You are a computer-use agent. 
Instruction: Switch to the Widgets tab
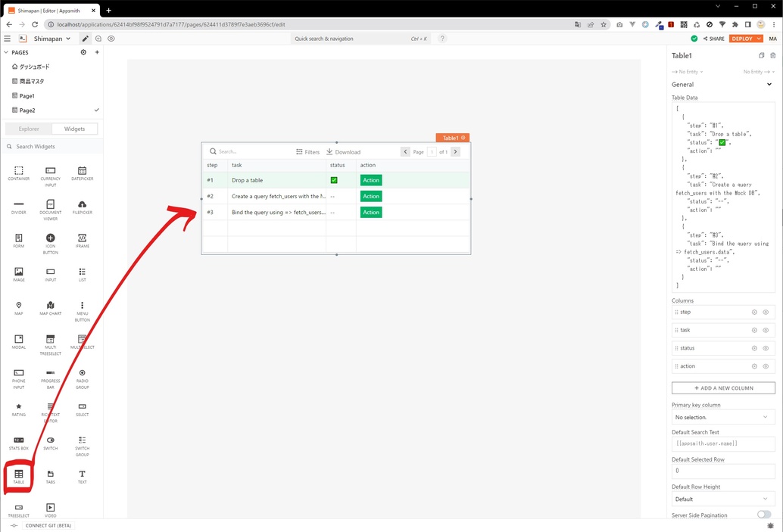pos(74,129)
